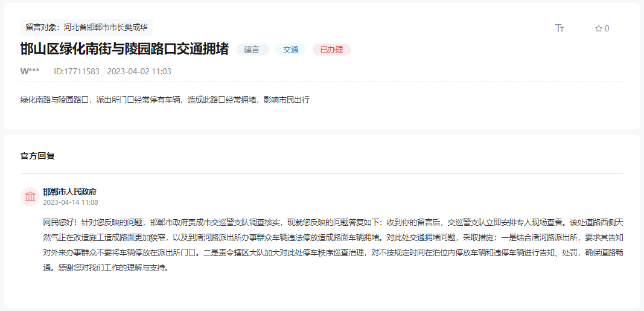Click the reply date 2023-04-14 11:08
This screenshot has height=311, width=644.
click(71, 202)
